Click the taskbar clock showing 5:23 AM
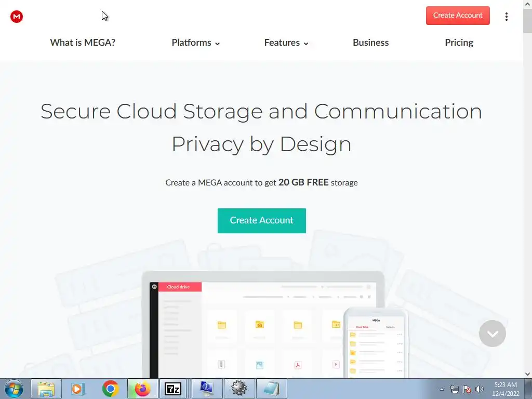 pyautogui.click(x=506, y=389)
